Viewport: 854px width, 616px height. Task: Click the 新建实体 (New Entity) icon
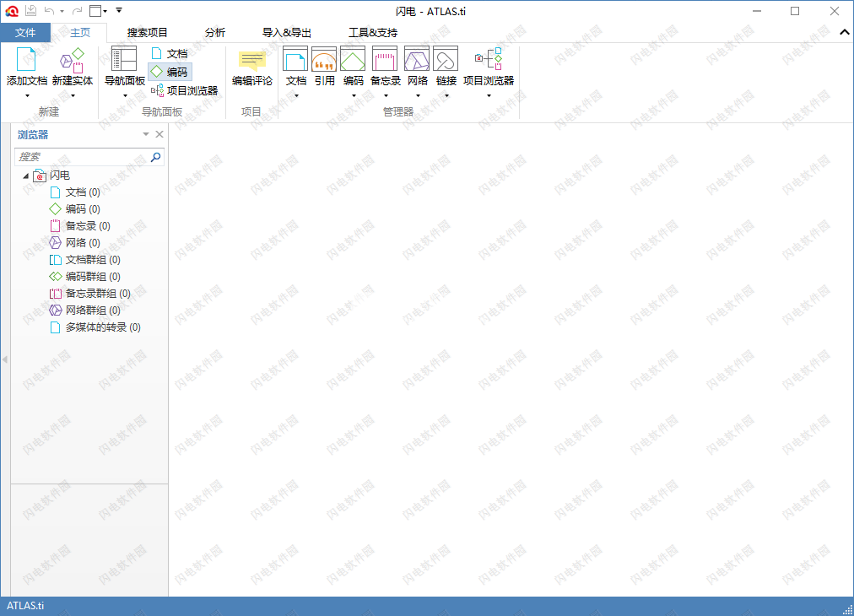coord(72,60)
